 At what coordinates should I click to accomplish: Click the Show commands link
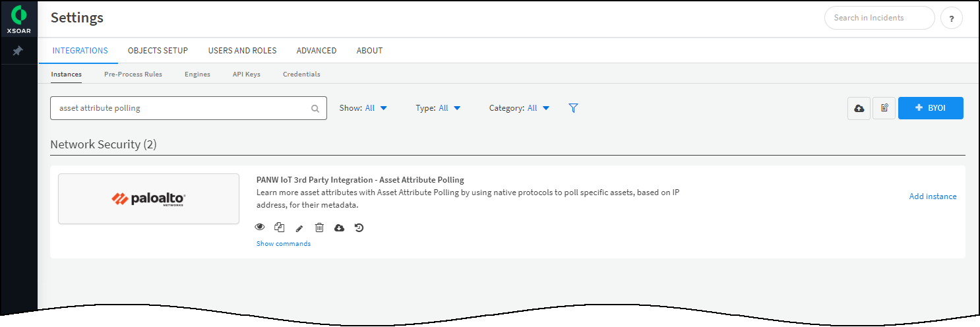[x=284, y=244]
